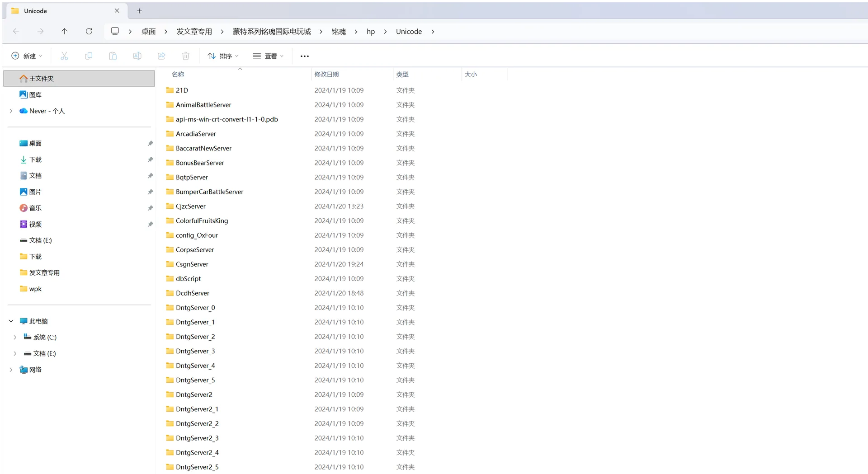Screen dimensions: 868x474
Task: Go up one folder level
Action: pos(64,31)
